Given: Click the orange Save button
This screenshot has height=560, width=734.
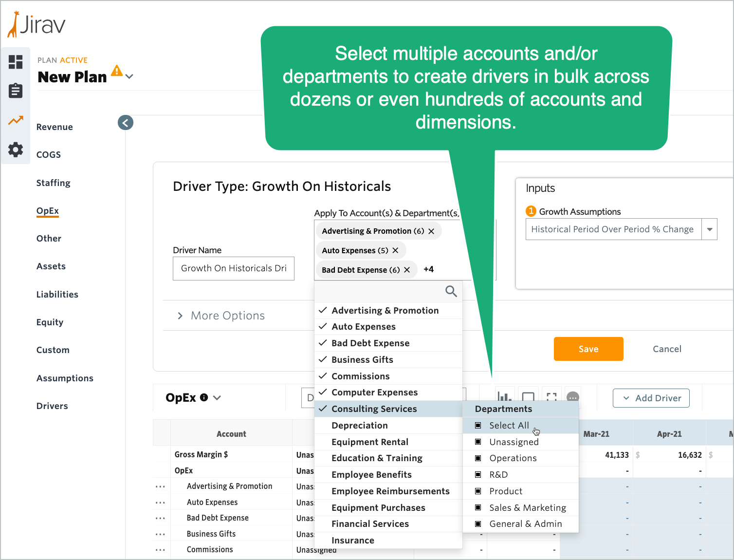Looking at the screenshot, I should tap(588, 349).
